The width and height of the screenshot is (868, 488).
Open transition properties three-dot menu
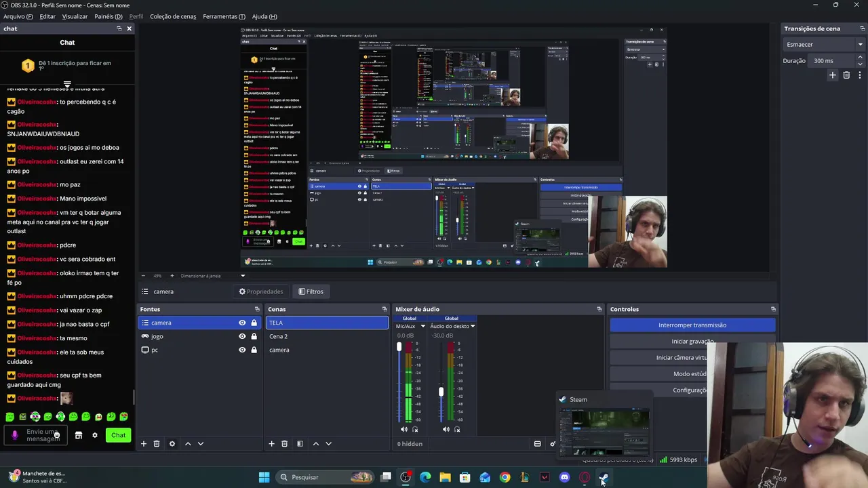pos(860,75)
